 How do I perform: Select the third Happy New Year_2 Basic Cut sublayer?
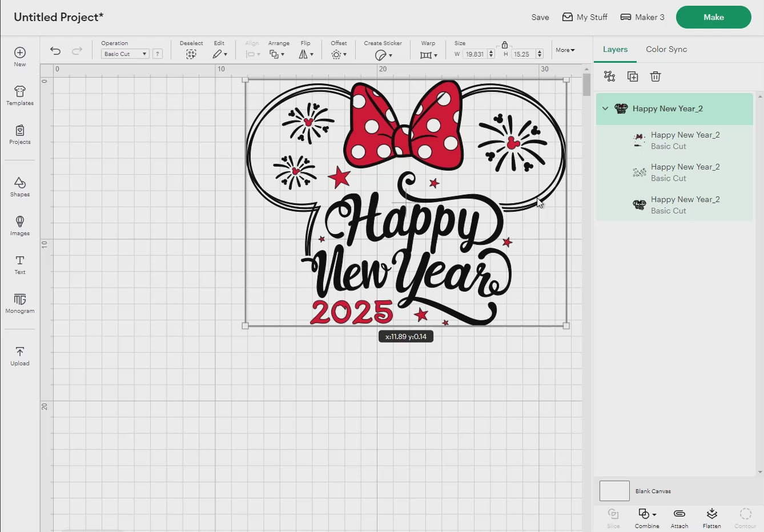pos(674,205)
